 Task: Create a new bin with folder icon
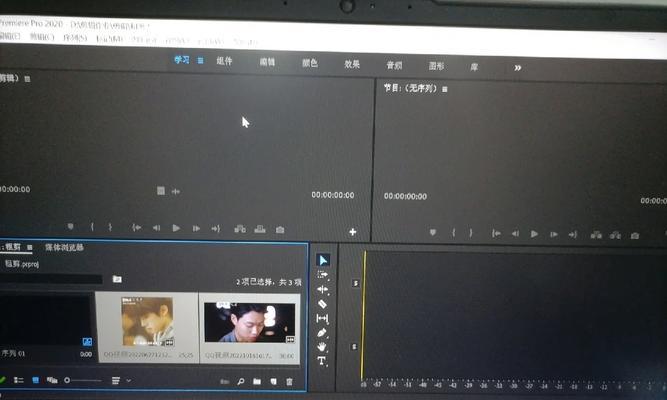[x=257, y=381]
